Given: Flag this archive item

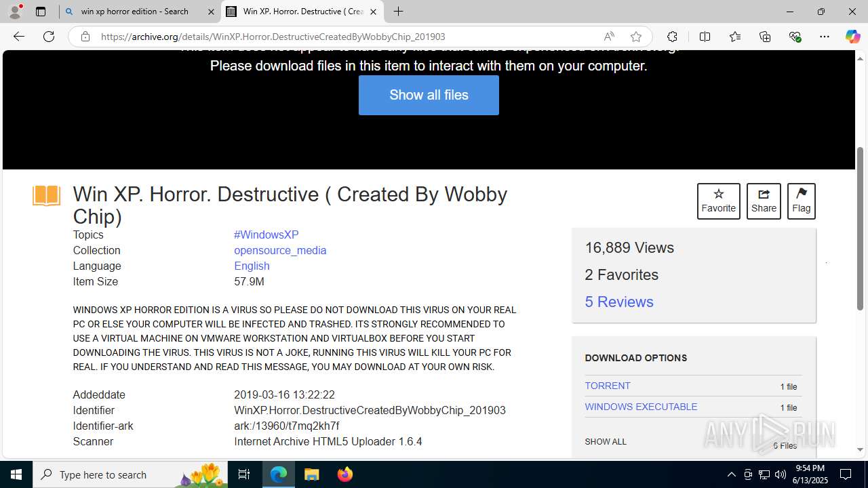Looking at the screenshot, I should [x=801, y=201].
